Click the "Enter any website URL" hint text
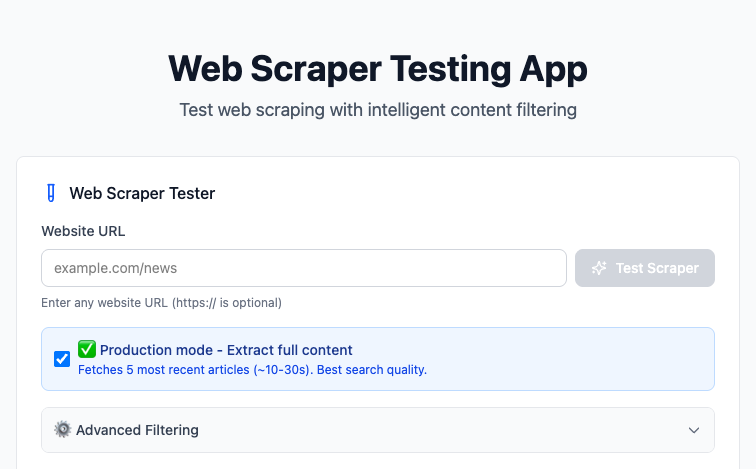The width and height of the screenshot is (756, 469). (161, 302)
